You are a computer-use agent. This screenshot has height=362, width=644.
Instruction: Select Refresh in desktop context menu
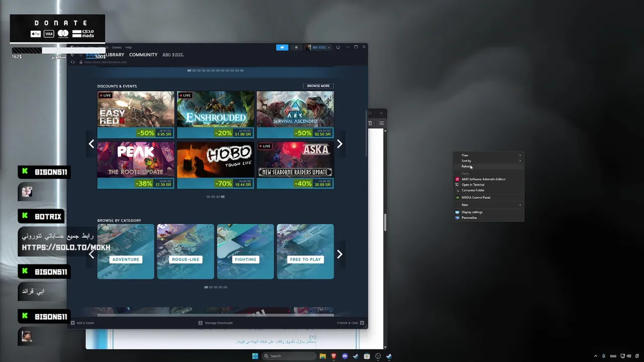point(489,166)
